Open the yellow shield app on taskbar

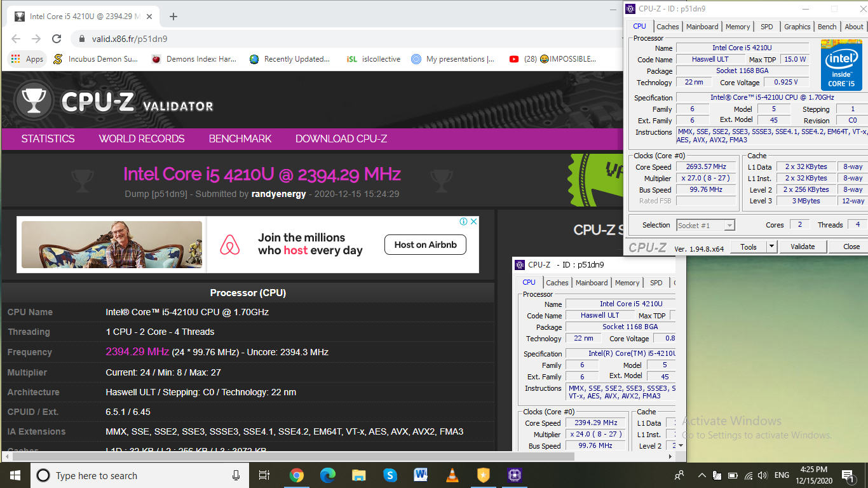[x=483, y=475]
